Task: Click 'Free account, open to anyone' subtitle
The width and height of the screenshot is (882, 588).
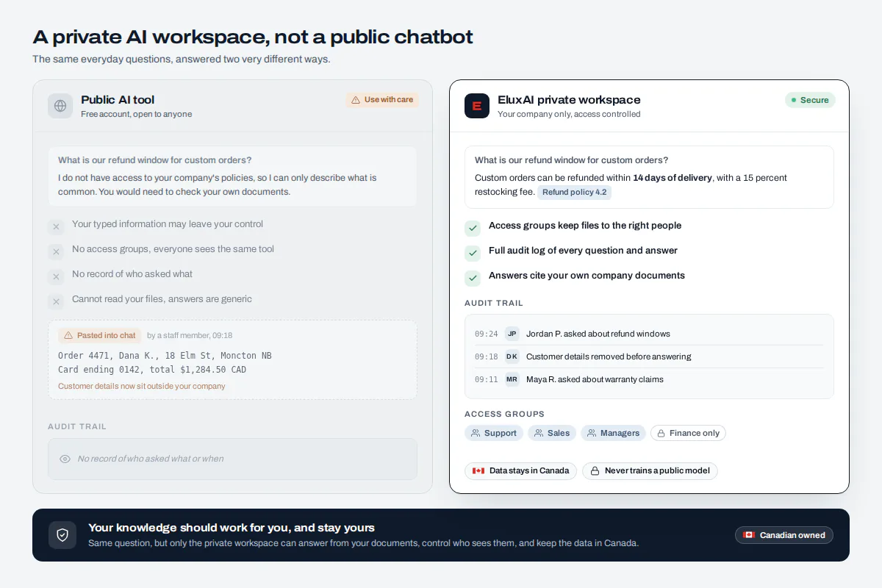Action: click(137, 115)
